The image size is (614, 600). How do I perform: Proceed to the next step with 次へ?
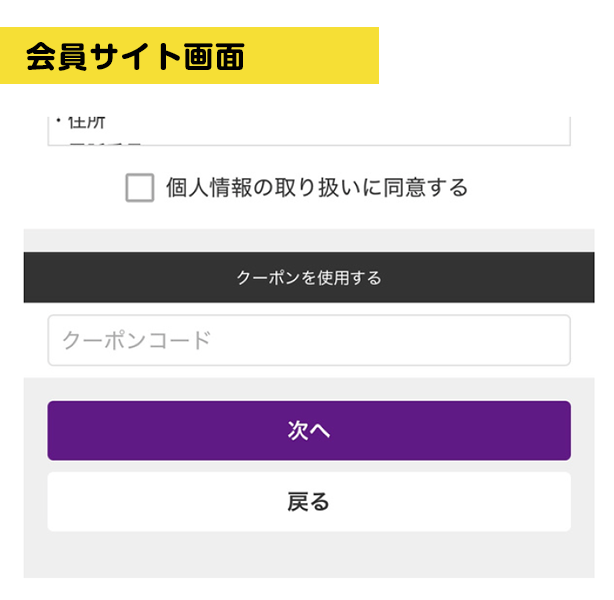click(308, 431)
